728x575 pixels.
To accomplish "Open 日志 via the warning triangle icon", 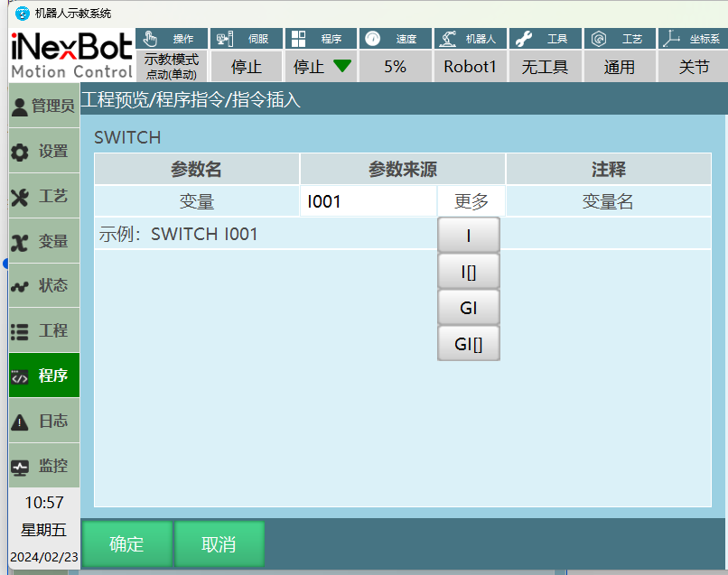I will pyautogui.click(x=19, y=422).
